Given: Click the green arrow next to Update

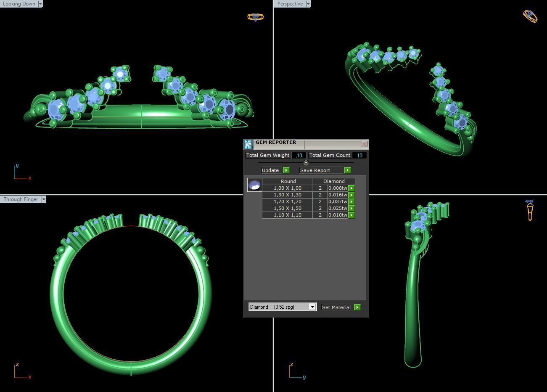Looking at the screenshot, I should (x=286, y=170).
